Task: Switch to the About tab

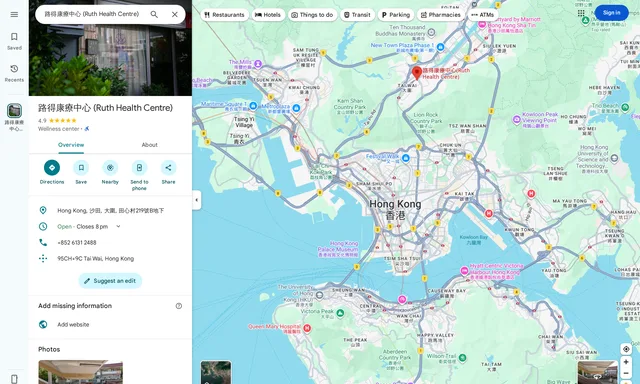Action: [149, 145]
